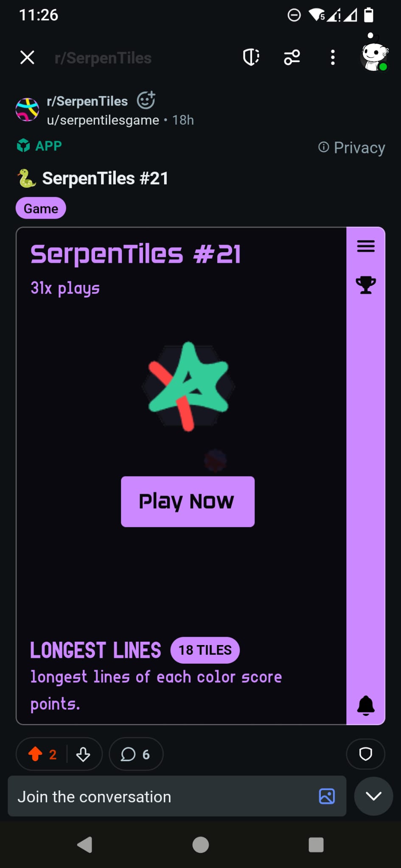Open the Privacy info link
Image resolution: width=401 pixels, height=868 pixels.
[x=352, y=147]
